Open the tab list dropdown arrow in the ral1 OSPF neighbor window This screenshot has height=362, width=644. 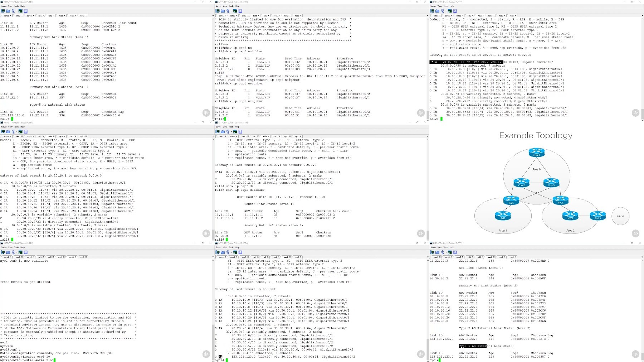coord(428,16)
